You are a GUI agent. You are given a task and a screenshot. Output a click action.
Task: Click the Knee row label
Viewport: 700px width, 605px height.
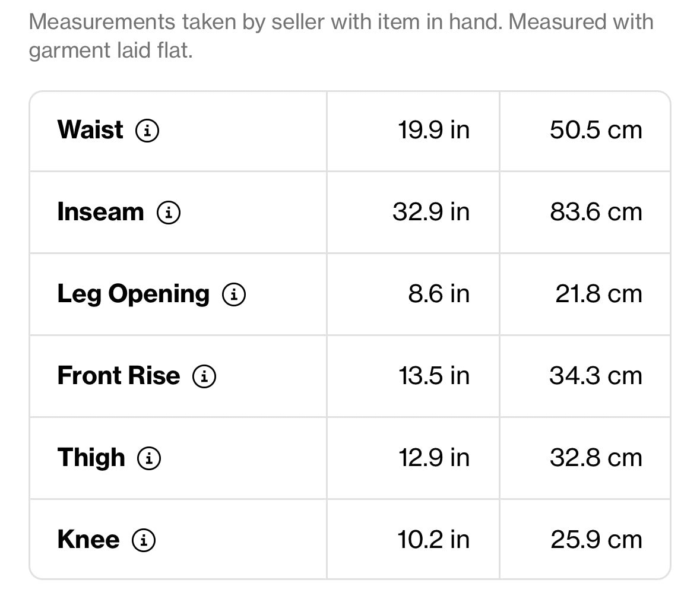point(88,540)
